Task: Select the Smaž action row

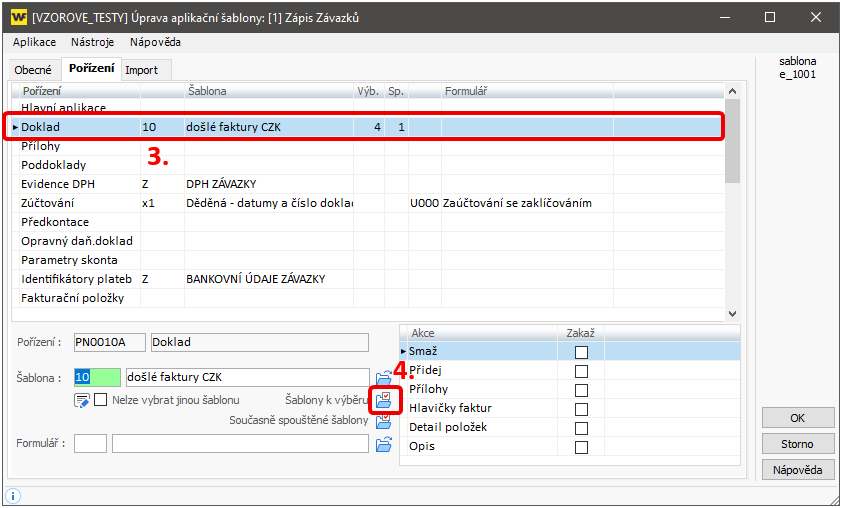Action: tap(570, 352)
